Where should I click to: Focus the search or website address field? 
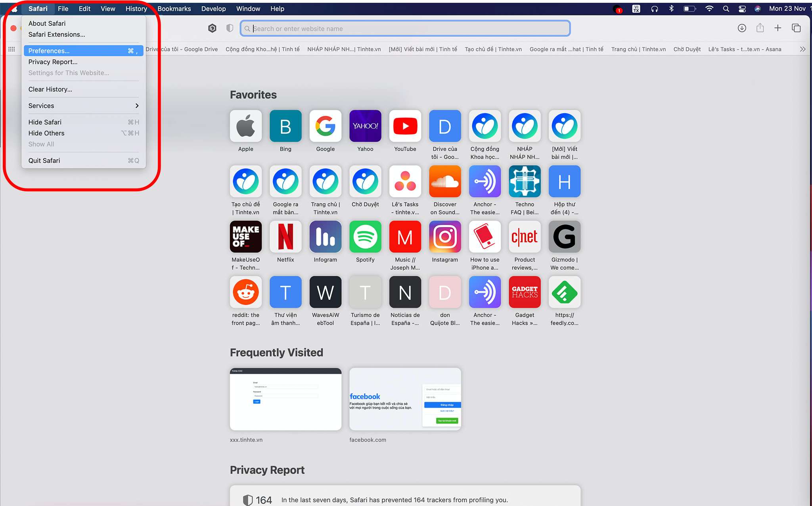(405, 29)
